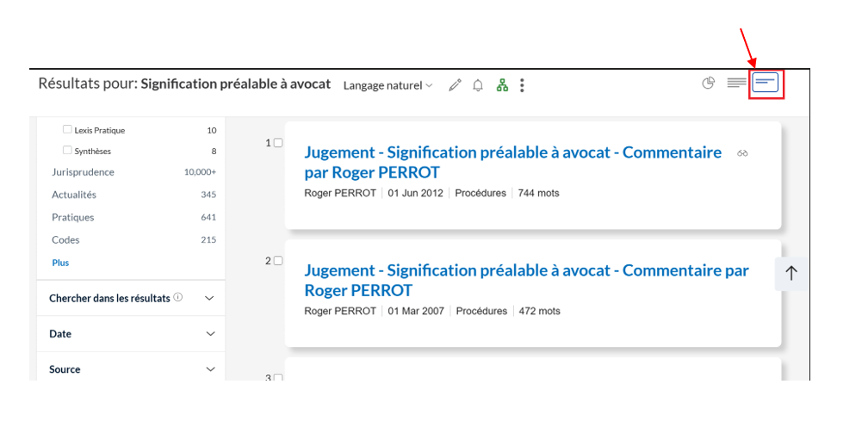This screenshot has width=868, height=440.
Task: Select the checkbox for result 2
Action: [278, 261]
